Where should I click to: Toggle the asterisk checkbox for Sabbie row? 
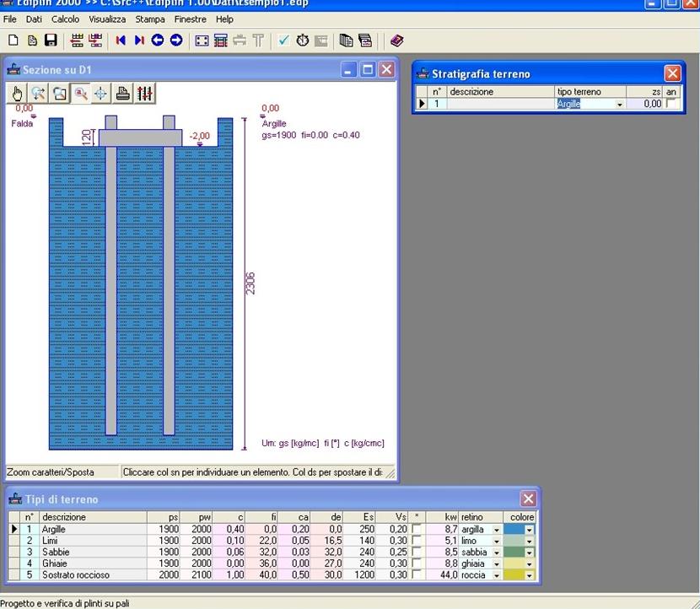[416, 552]
